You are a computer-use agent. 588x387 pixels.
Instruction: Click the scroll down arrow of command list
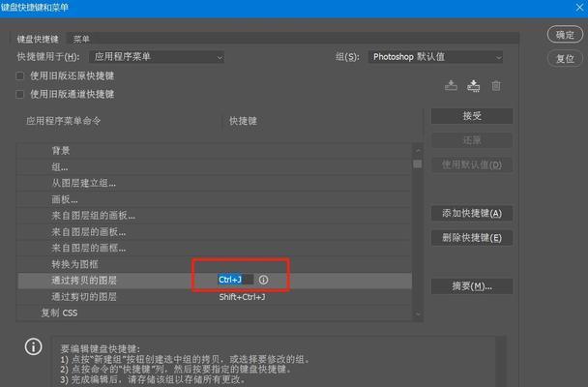[x=418, y=314]
